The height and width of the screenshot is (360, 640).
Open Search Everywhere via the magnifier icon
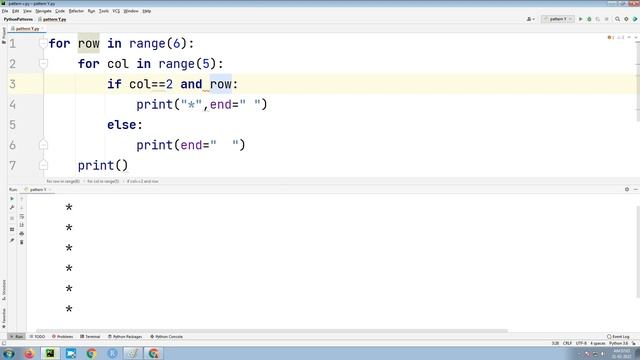pyautogui.click(x=618, y=19)
